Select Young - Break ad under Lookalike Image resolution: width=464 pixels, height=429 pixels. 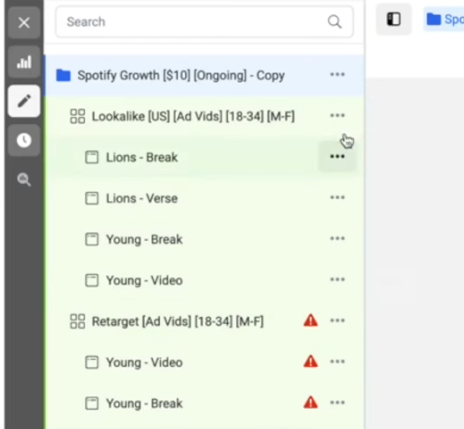click(204, 239)
